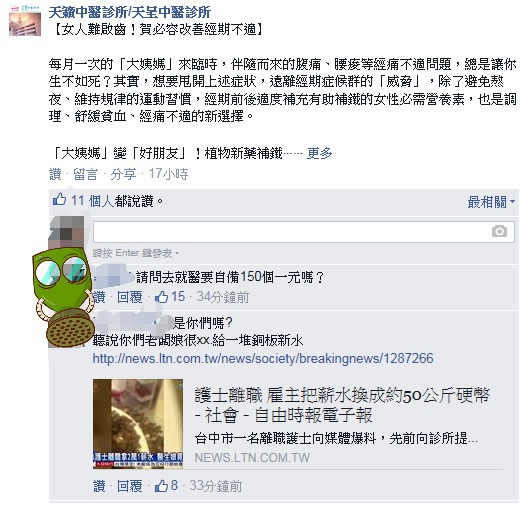Click 讚 under the main post
This screenshot has height=522, width=529.
pyautogui.click(x=55, y=174)
